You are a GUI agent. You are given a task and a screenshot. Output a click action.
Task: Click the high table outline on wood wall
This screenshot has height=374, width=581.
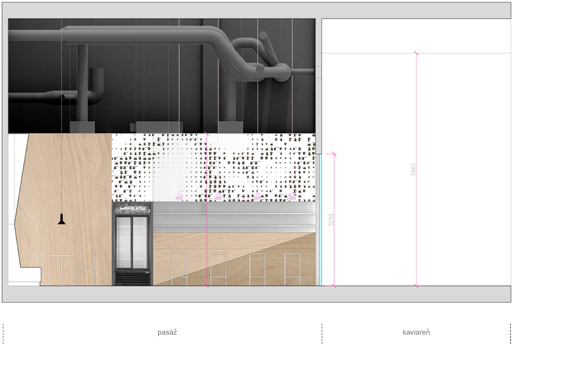coord(61,270)
